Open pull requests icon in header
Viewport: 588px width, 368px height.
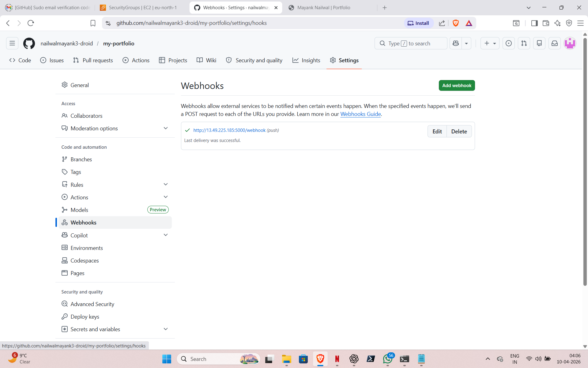coord(524,43)
